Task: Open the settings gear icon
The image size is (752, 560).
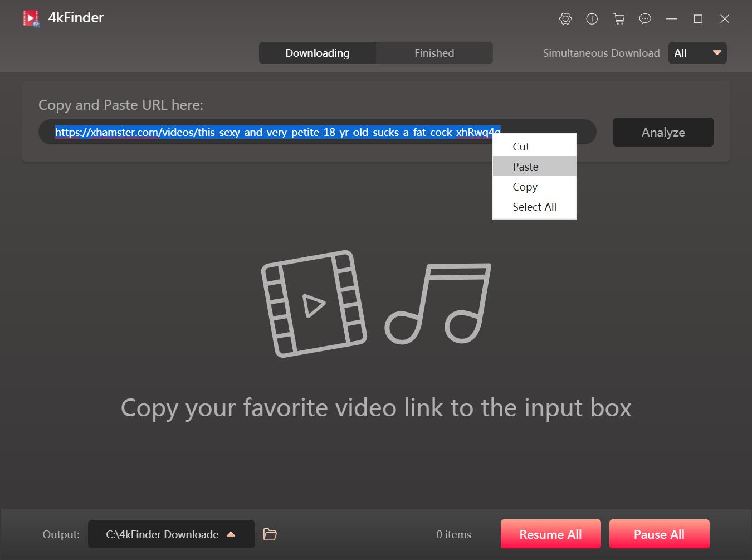Action: 565,19
